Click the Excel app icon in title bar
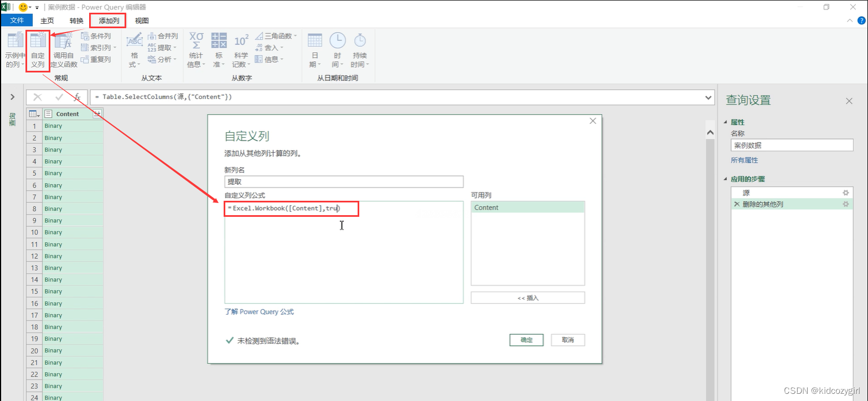The width and height of the screenshot is (868, 401). pos(6,7)
